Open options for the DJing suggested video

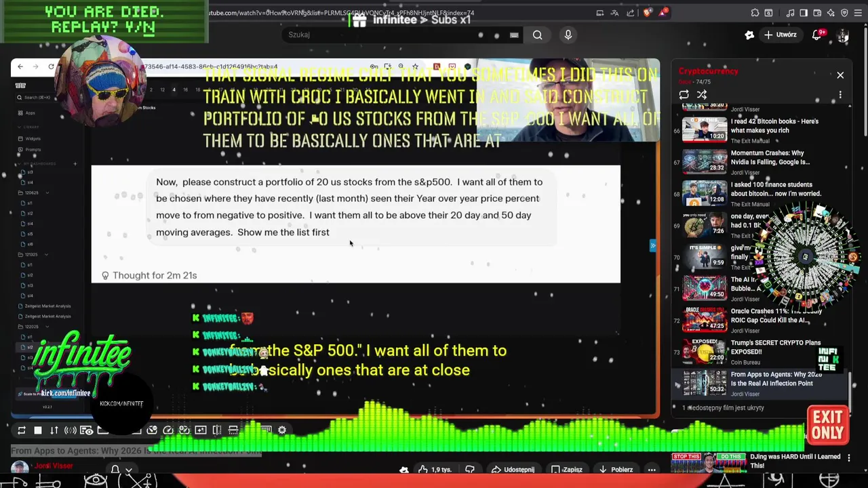click(x=849, y=458)
